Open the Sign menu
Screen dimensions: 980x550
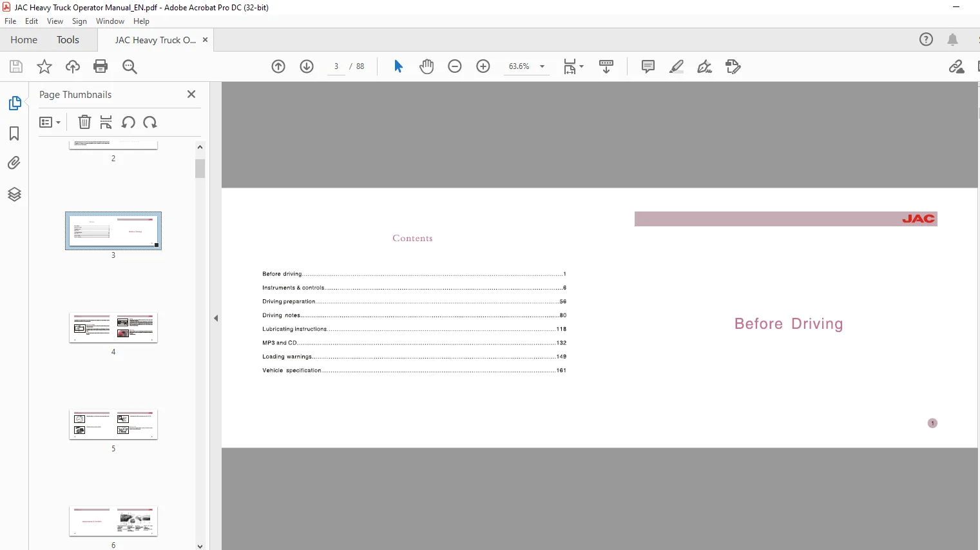[x=79, y=21]
